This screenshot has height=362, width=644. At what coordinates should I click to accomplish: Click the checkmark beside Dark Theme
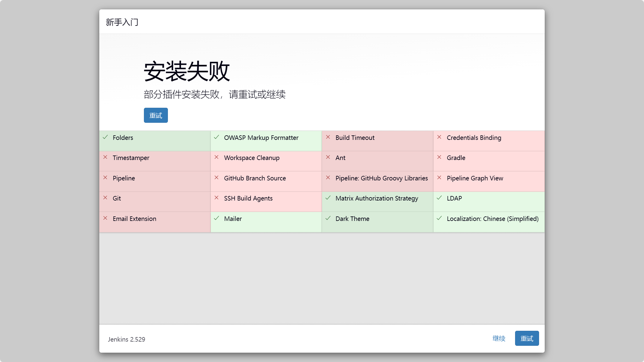[328, 218]
